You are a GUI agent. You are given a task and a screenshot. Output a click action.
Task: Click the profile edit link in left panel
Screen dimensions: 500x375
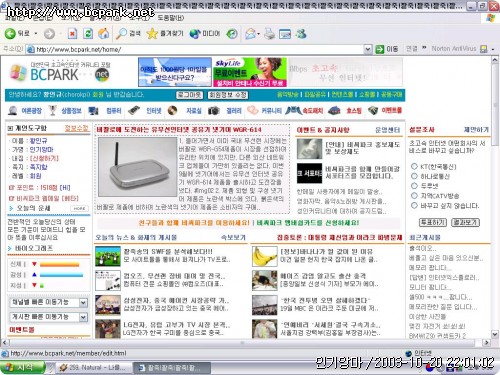77,128
